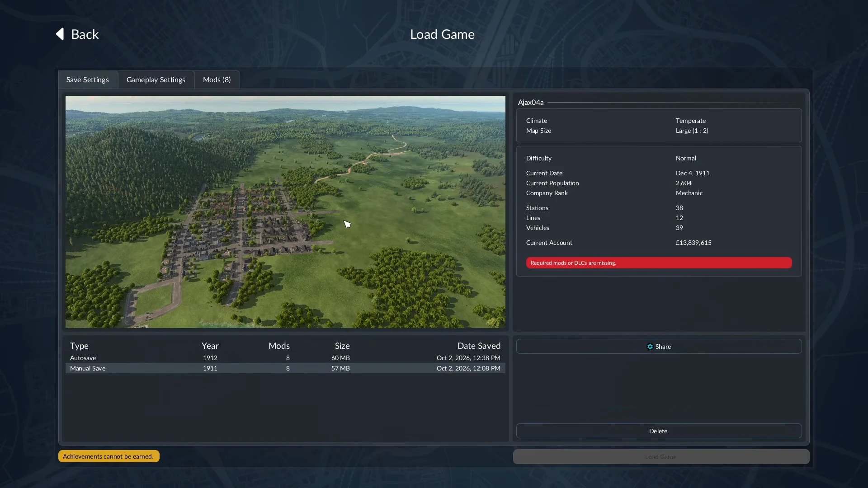Select the Manual Save row

[x=285, y=368]
